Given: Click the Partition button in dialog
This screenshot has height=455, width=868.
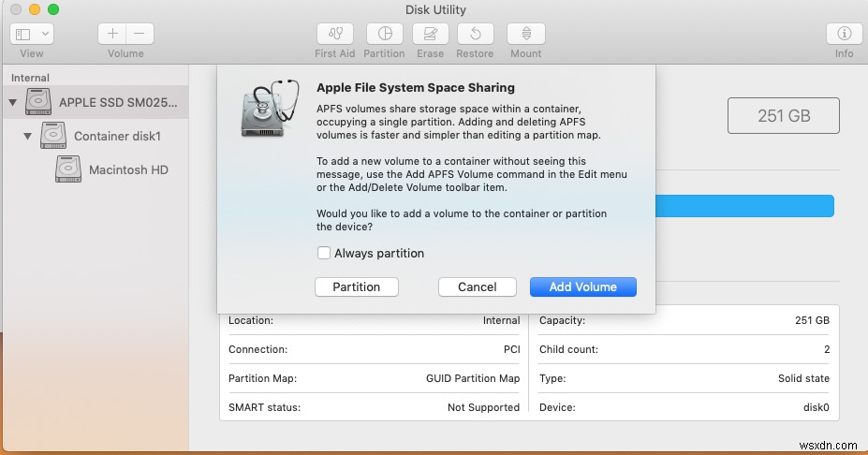Looking at the screenshot, I should 357,286.
